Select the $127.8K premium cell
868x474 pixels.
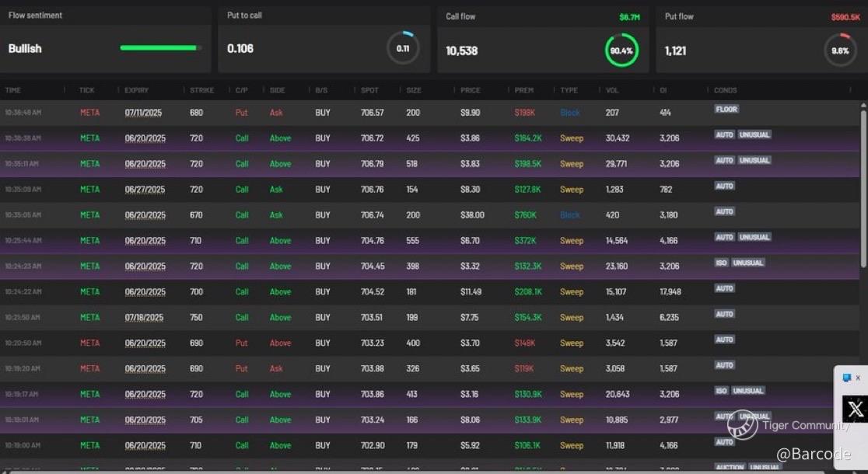tap(527, 189)
